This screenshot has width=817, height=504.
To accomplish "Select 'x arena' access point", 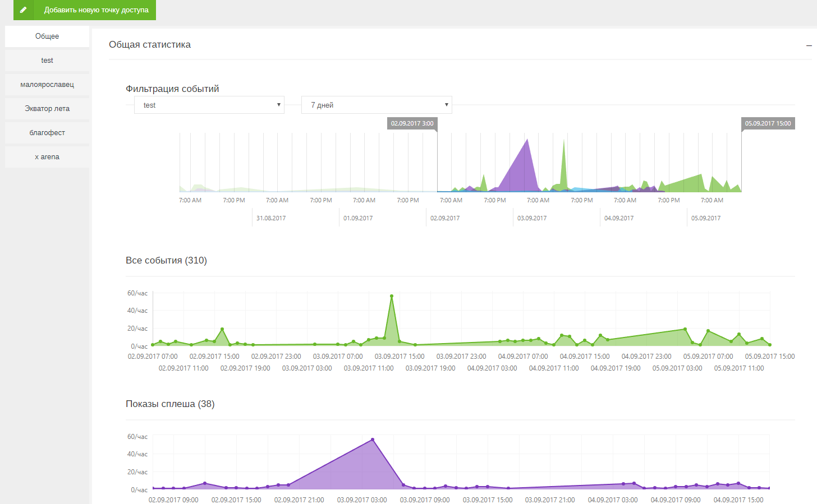I will pyautogui.click(x=47, y=157).
